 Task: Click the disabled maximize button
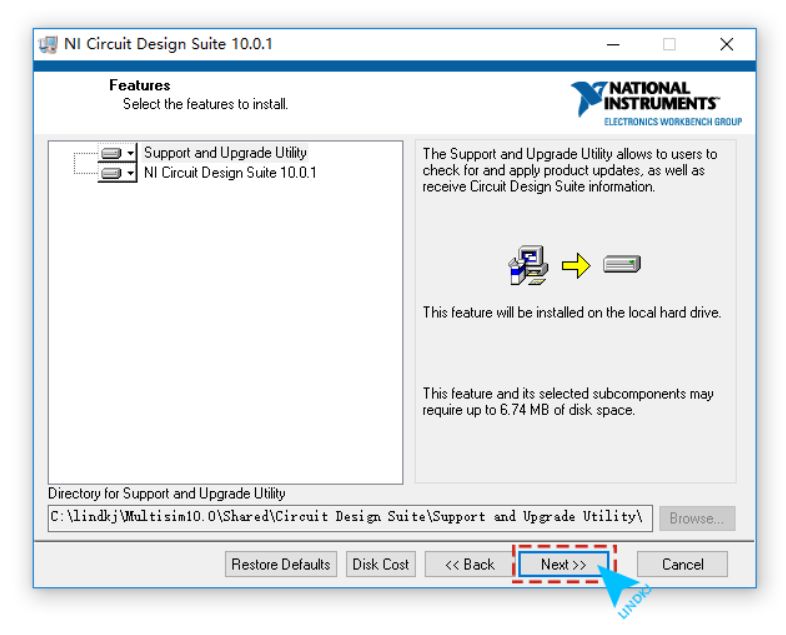click(669, 45)
